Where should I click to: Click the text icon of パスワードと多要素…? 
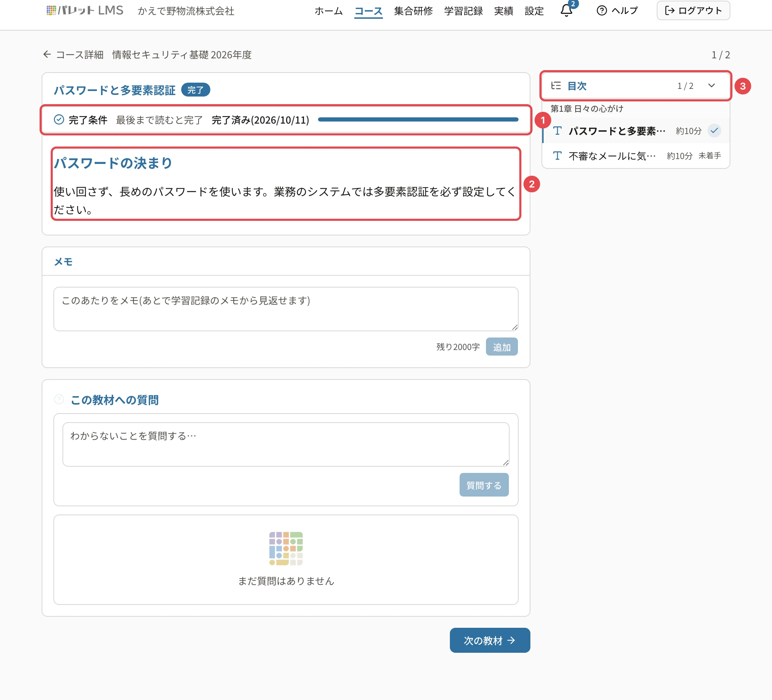pyautogui.click(x=557, y=131)
